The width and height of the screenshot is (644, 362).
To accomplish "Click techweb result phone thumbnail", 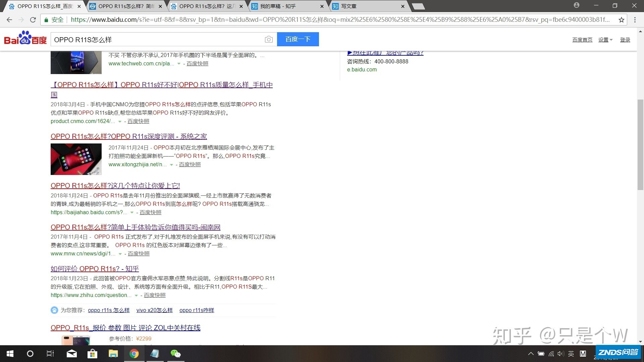I will point(76,63).
